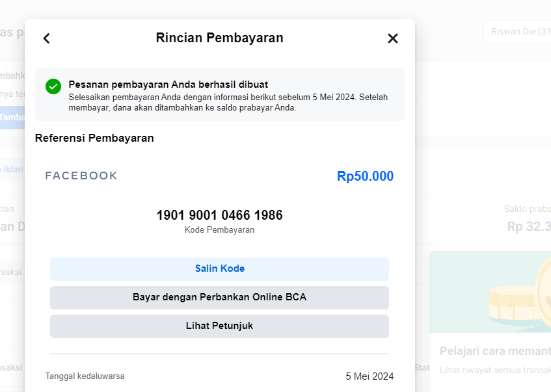551x392 pixels.
Task: Click the Kode Pembayaran label
Action: pyautogui.click(x=219, y=230)
